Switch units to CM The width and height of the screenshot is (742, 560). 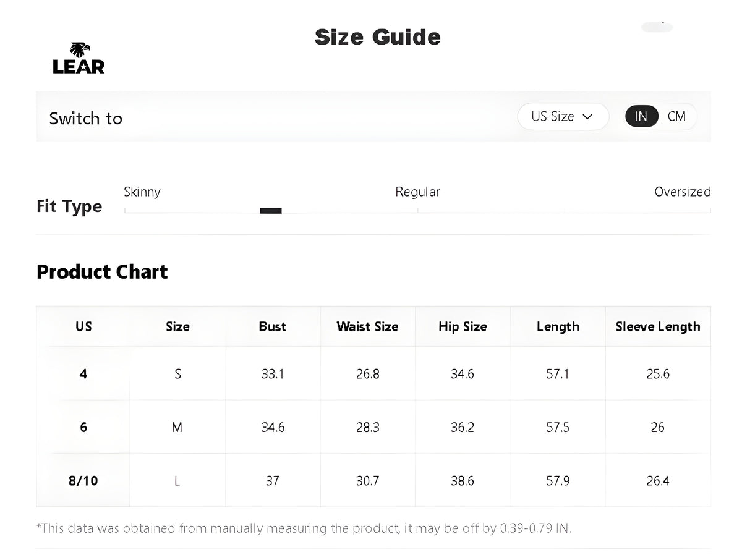pyautogui.click(x=676, y=116)
